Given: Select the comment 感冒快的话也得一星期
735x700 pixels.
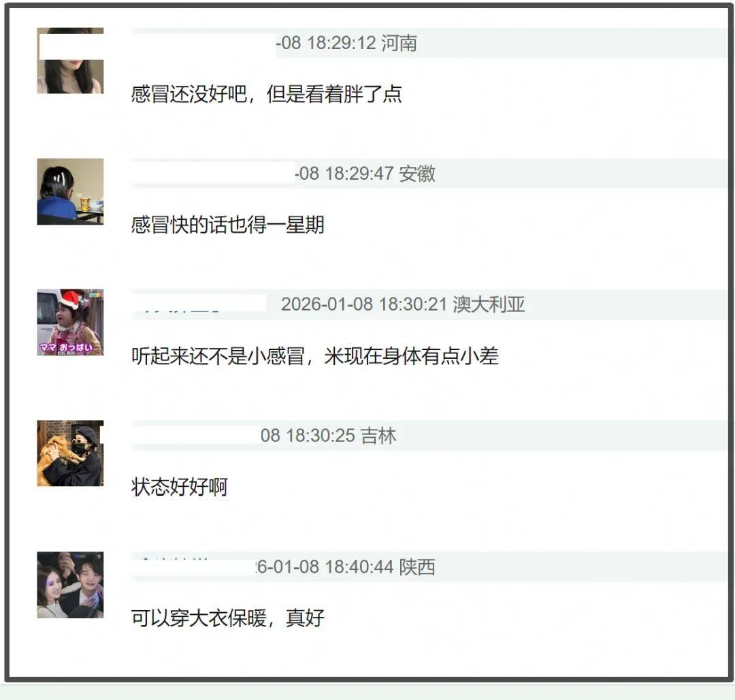Looking at the screenshot, I should [x=228, y=225].
